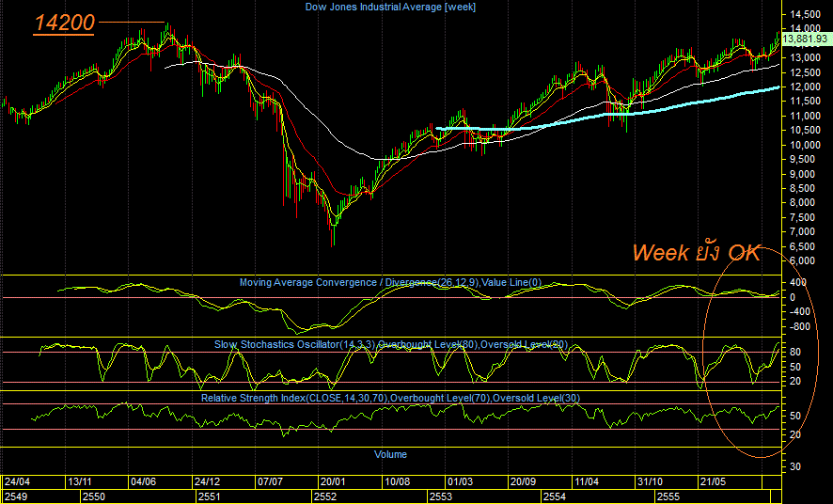
Task: Click the 24/12 date on time axis
Action: [207, 481]
